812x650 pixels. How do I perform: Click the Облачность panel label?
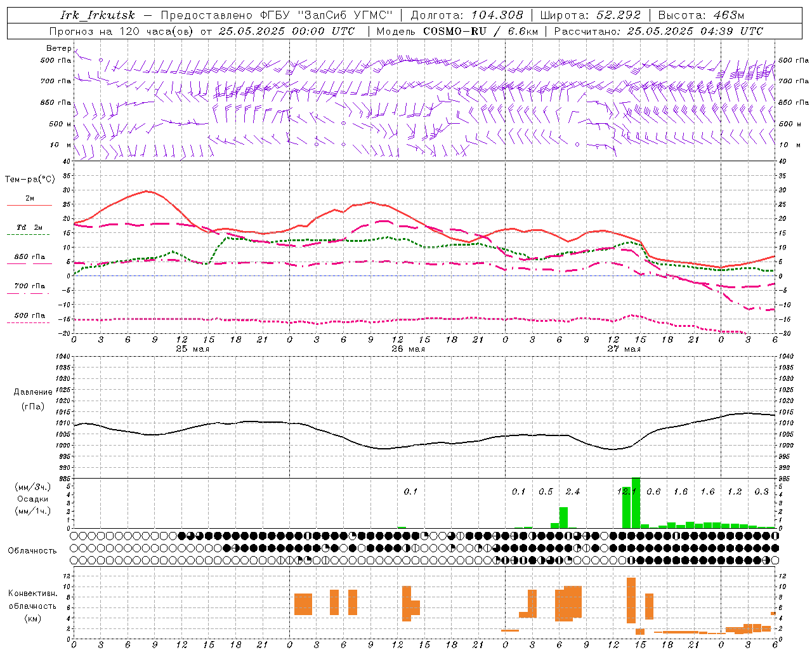pyautogui.click(x=32, y=551)
